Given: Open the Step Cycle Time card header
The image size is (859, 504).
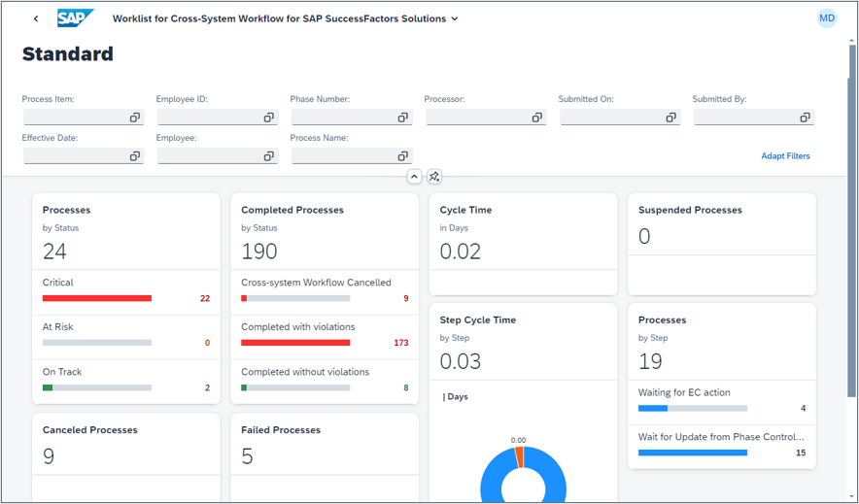Looking at the screenshot, I should [523, 341].
